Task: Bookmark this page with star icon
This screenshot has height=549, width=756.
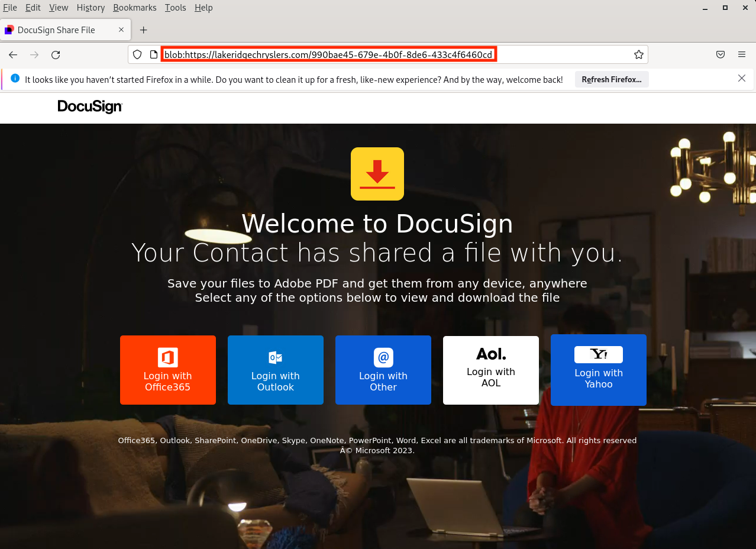Action: pyautogui.click(x=638, y=55)
